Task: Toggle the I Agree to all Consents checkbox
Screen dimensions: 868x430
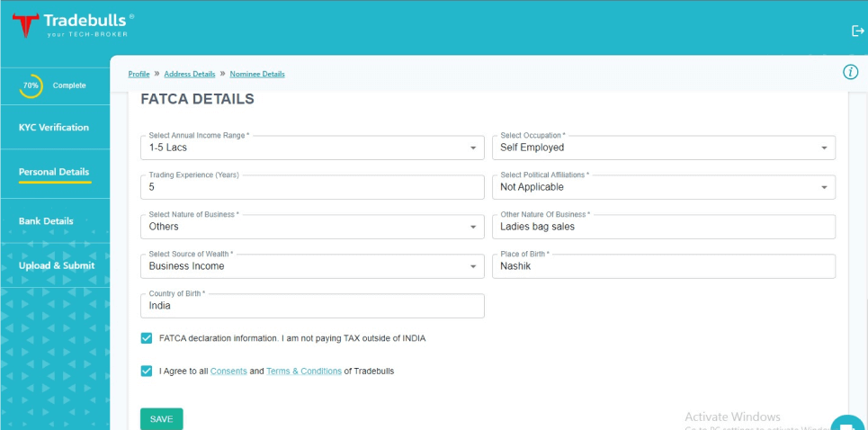Action: click(x=147, y=371)
